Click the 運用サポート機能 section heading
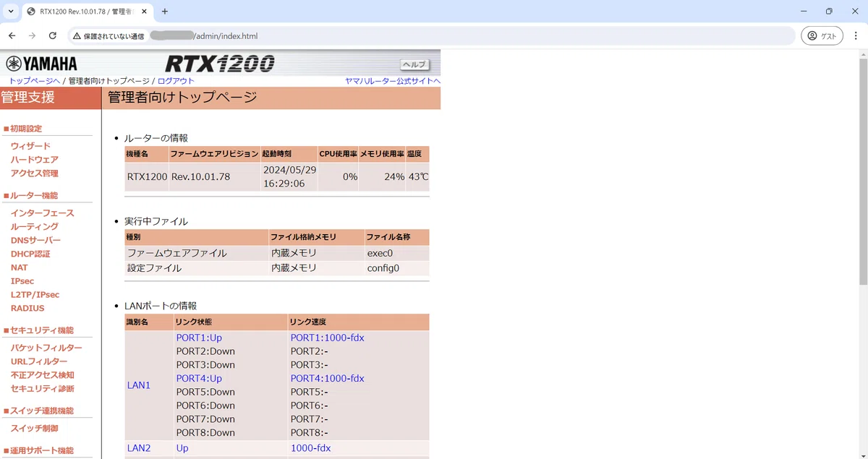Viewport: 868px width, 459px height. coord(42,451)
